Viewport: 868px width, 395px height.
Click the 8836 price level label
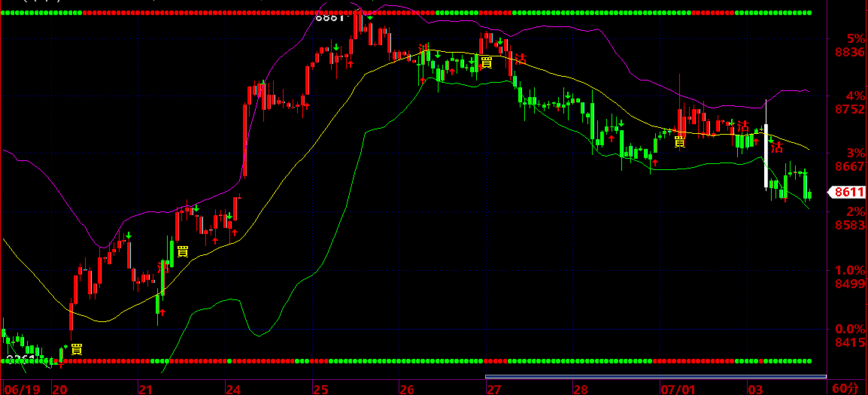coord(849,52)
